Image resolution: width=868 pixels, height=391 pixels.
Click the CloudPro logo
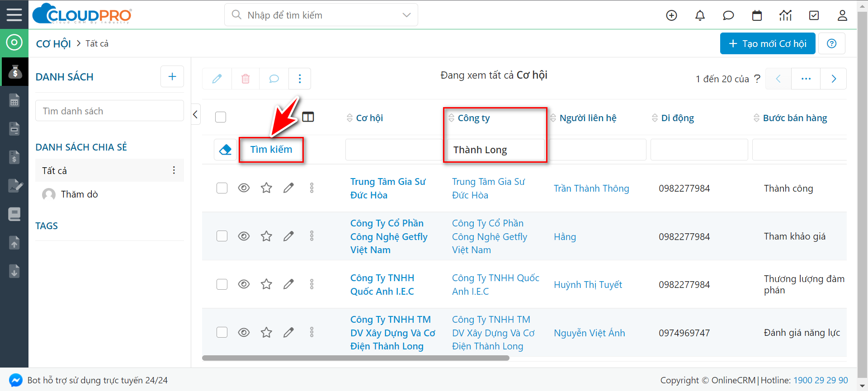tap(82, 14)
